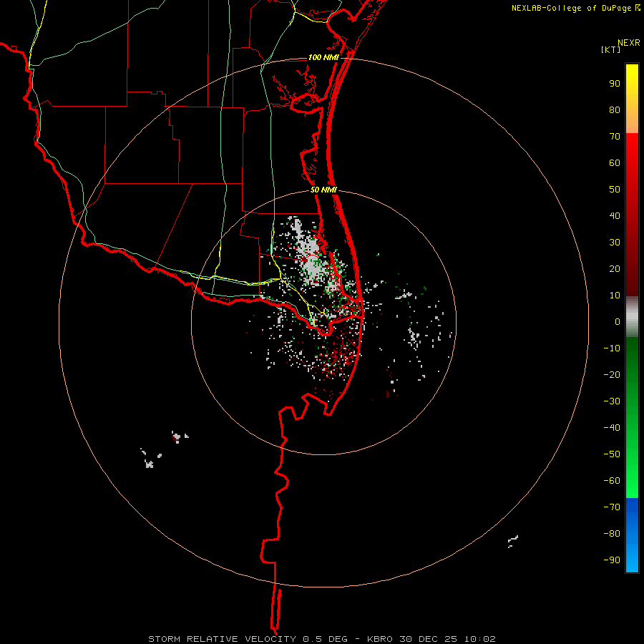Click the -80 knot scale value
Viewport: 644px width, 644px height.
[612, 534]
